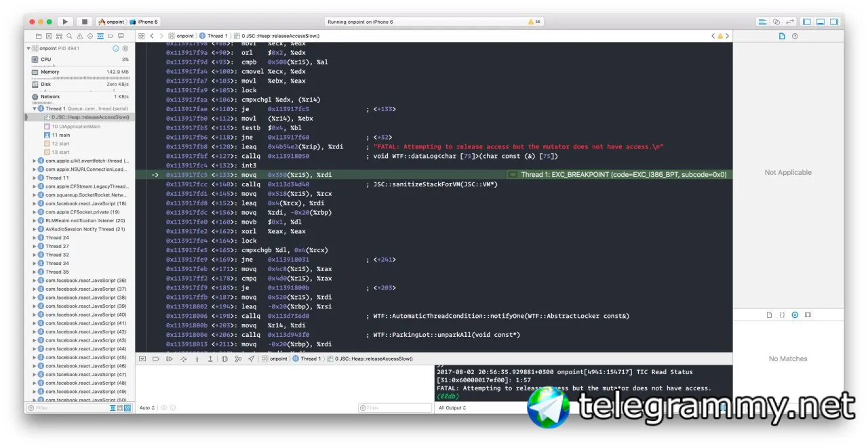Open the Debug View Hierarchy button
This screenshot has height=448, width=868.
pos(224,359)
